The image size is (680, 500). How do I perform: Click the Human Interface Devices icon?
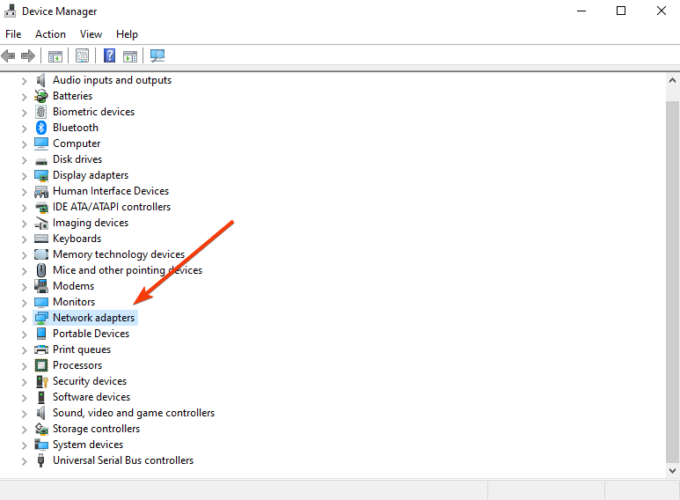41,191
